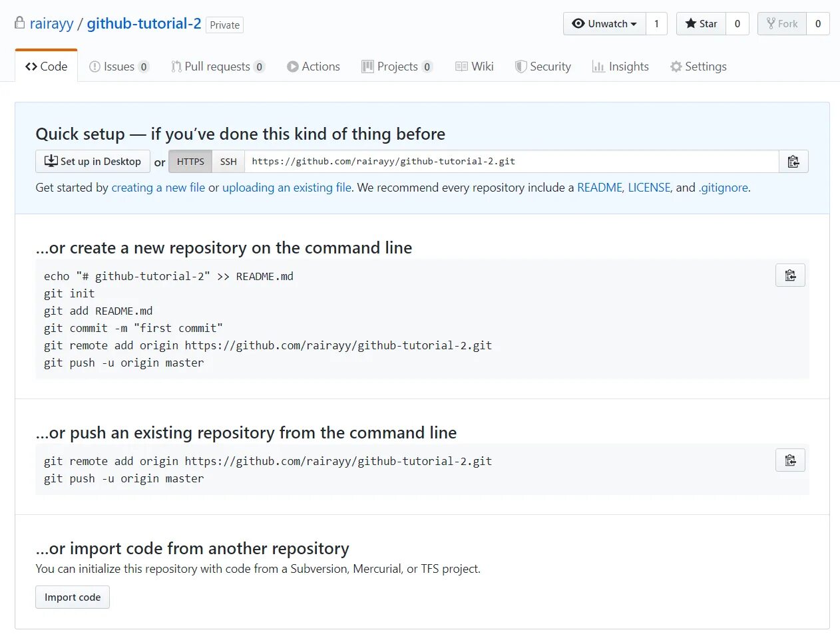Follow the creating a new file link

tap(158, 188)
